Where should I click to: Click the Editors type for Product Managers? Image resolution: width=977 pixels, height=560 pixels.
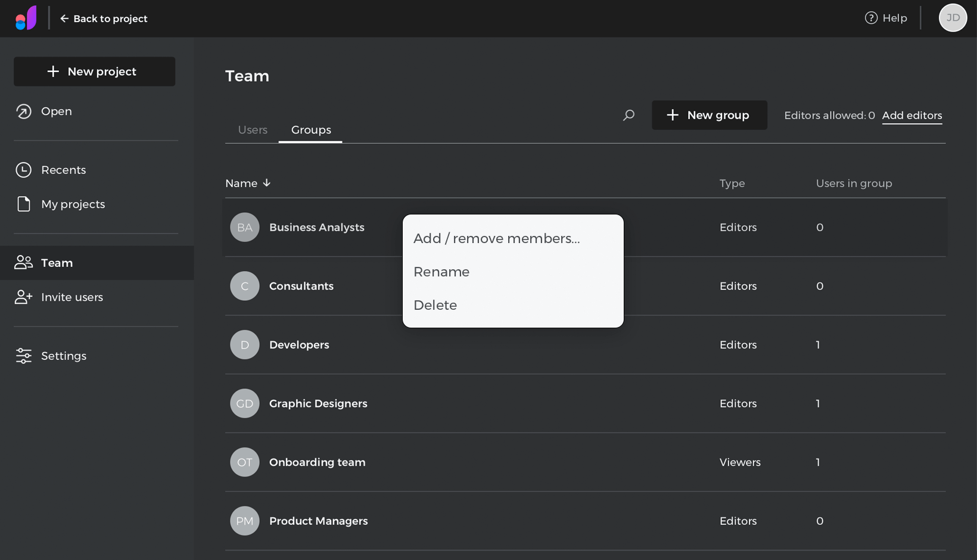click(x=738, y=521)
